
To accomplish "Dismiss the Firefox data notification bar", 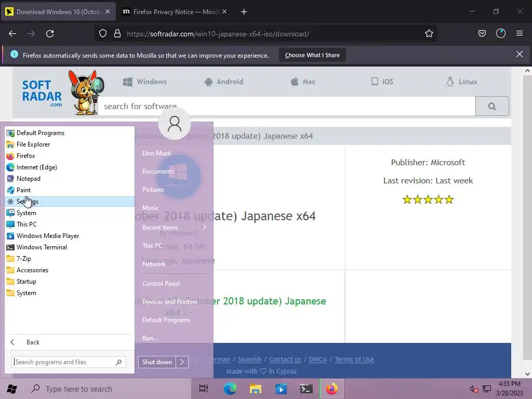I will click(520, 54).
